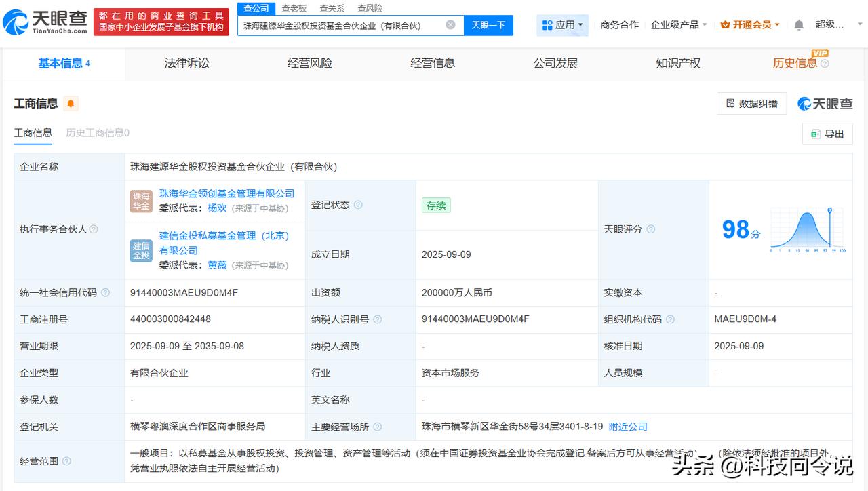Click the help icon next to 主要经营场所
Image resolution: width=868 pixels, height=491 pixels.
pos(378,427)
